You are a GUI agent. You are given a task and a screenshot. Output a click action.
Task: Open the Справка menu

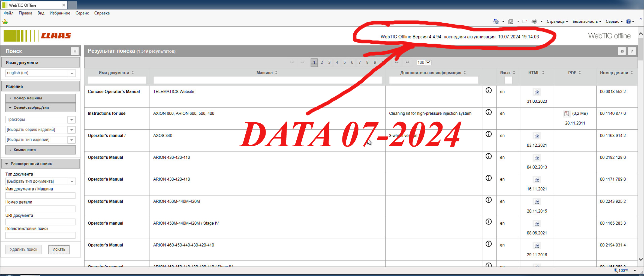pyautogui.click(x=102, y=13)
